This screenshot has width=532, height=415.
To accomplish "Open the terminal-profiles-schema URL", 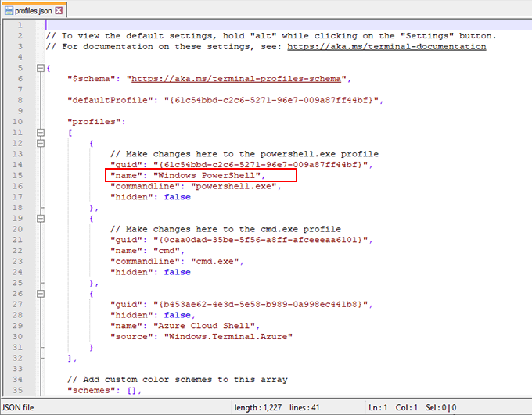I will coord(238,79).
